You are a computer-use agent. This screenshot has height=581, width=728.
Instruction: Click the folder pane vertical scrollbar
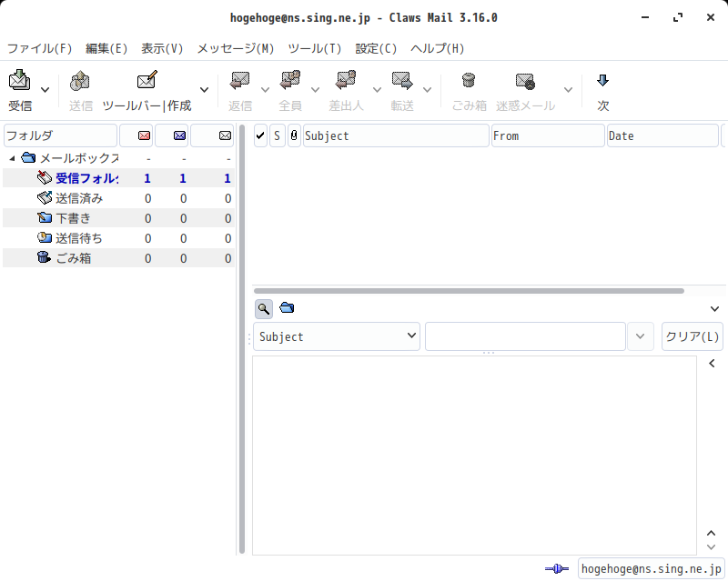click(242, 339)
